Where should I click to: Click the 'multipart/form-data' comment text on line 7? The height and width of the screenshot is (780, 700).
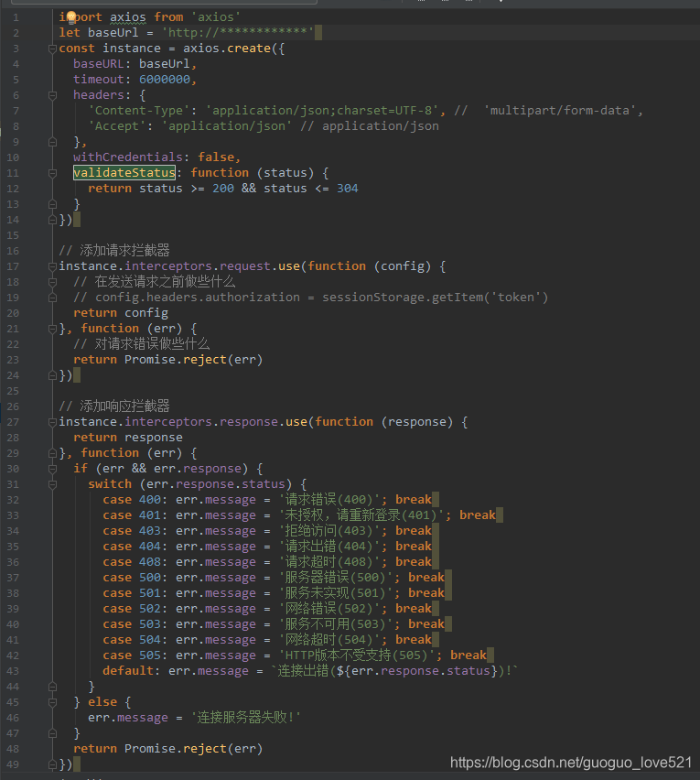[560, 111]
